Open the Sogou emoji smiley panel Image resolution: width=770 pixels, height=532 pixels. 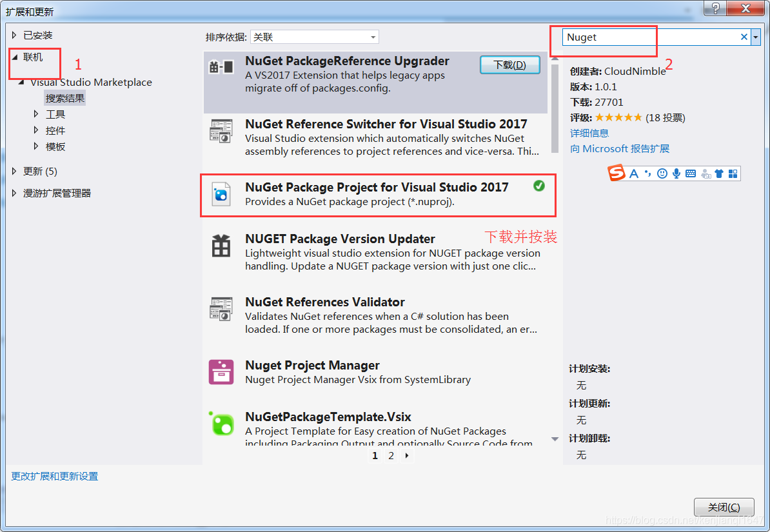662,173
